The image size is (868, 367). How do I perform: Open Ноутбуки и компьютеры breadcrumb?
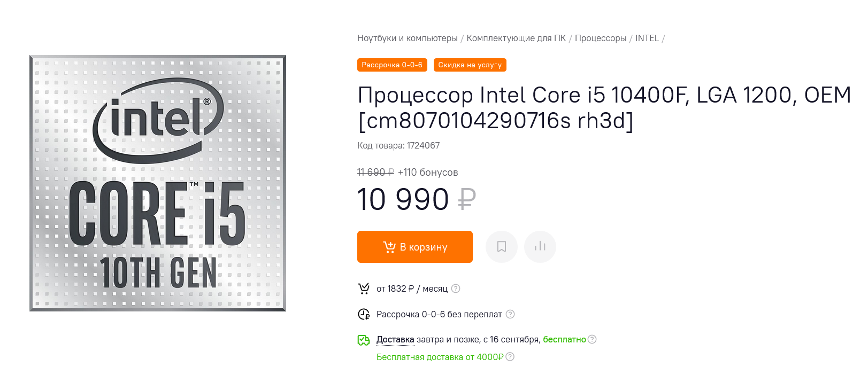click(407, 38)
